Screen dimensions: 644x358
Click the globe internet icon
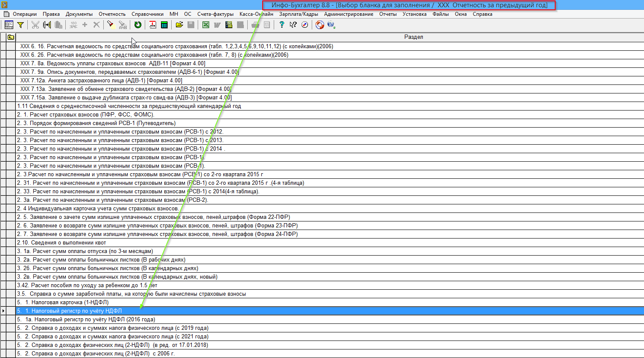tap(331, 25)
